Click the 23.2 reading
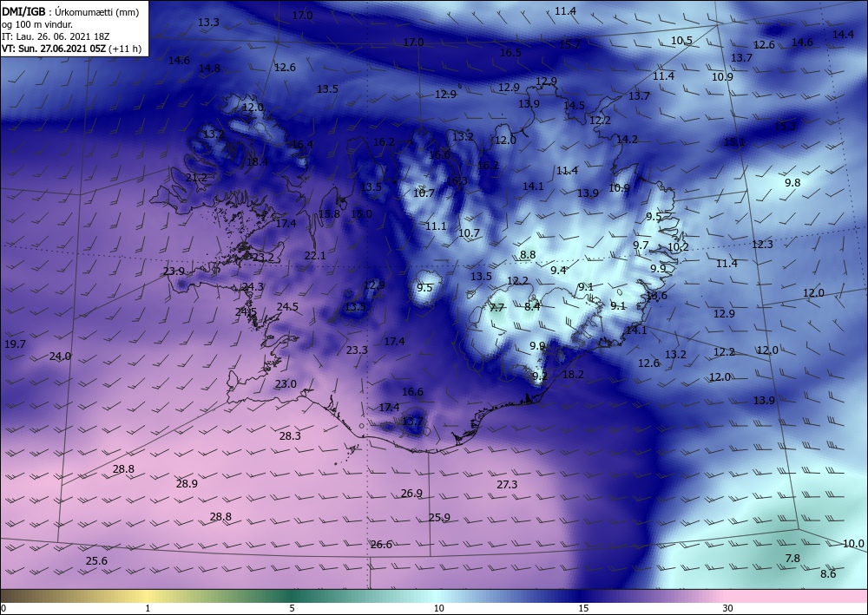 (x=262, y=257)
